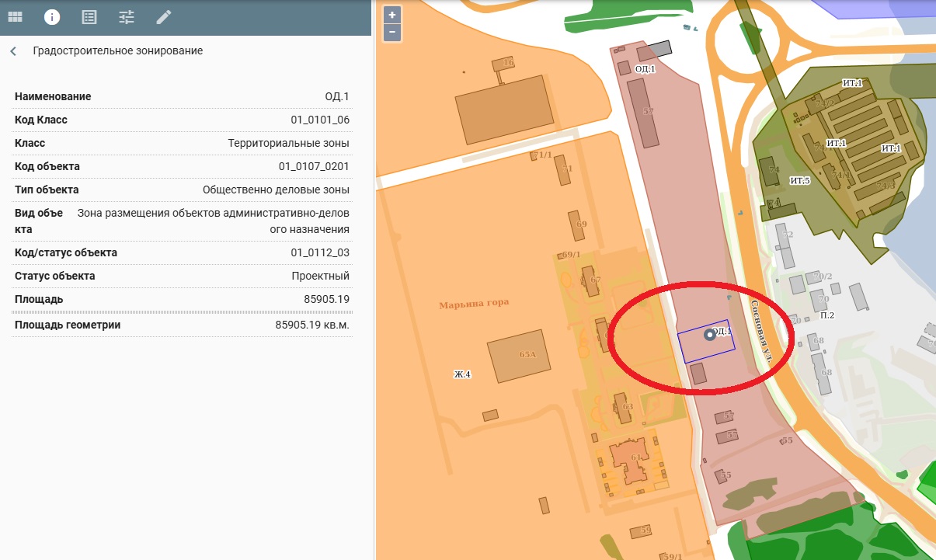Click the gray map marker pin

pyautogui.click(x=709, y=335)
